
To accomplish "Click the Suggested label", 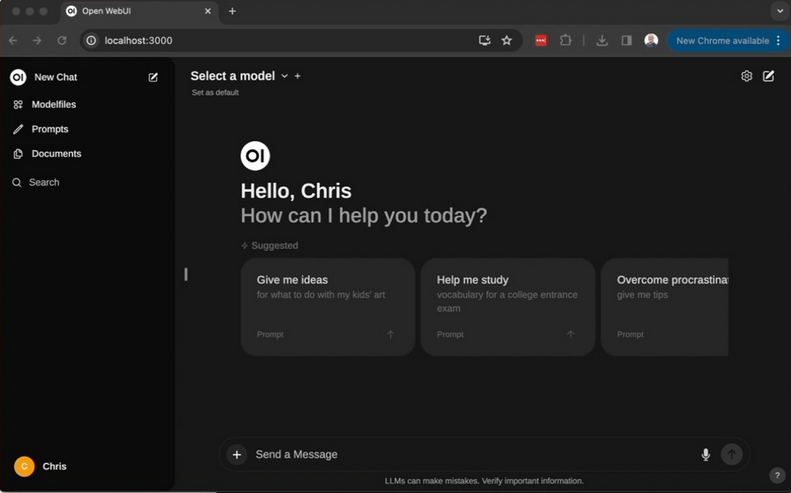I will click(275, 246).
